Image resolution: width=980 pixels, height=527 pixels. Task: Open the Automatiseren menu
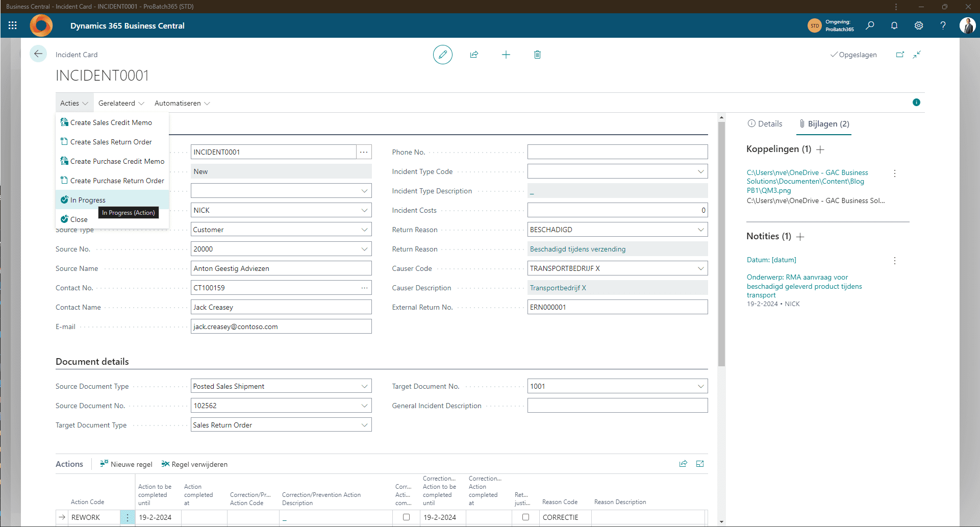[182, 103]
